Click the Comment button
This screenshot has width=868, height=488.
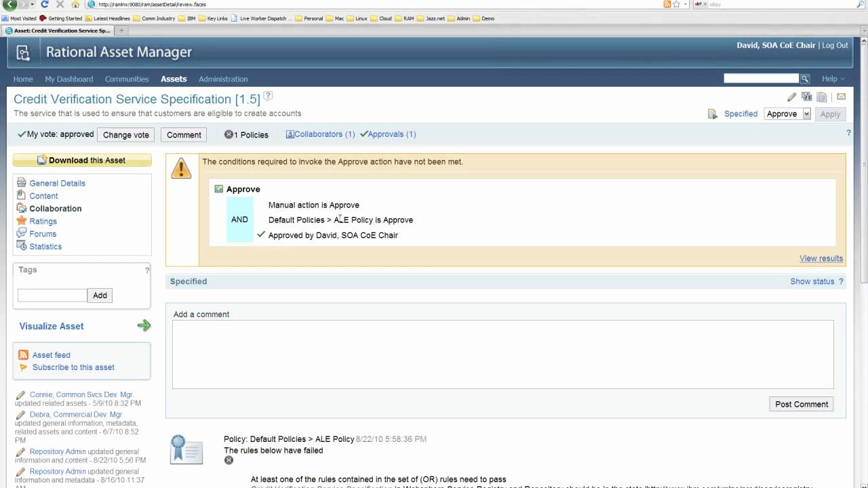click(x=184, y=135)
